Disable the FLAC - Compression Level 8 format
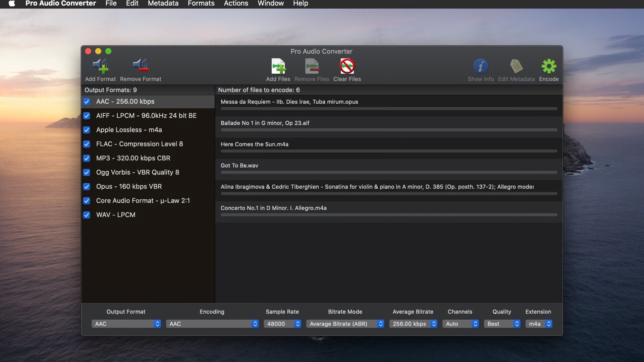Image resolution: width=644 pixels, height=362 pixels. coord(87,144)
